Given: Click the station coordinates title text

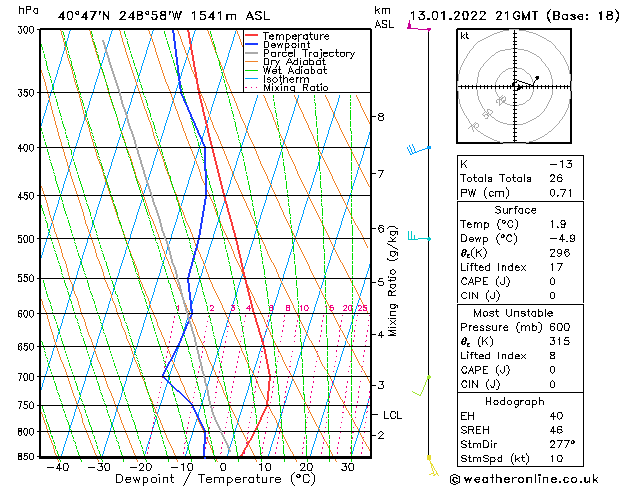Looking at the screenshot, I should click(164, 16).
